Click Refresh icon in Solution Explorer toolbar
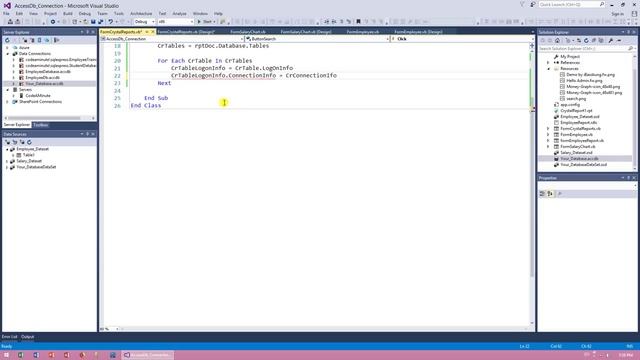640x360 pixels. click(586, 40)
